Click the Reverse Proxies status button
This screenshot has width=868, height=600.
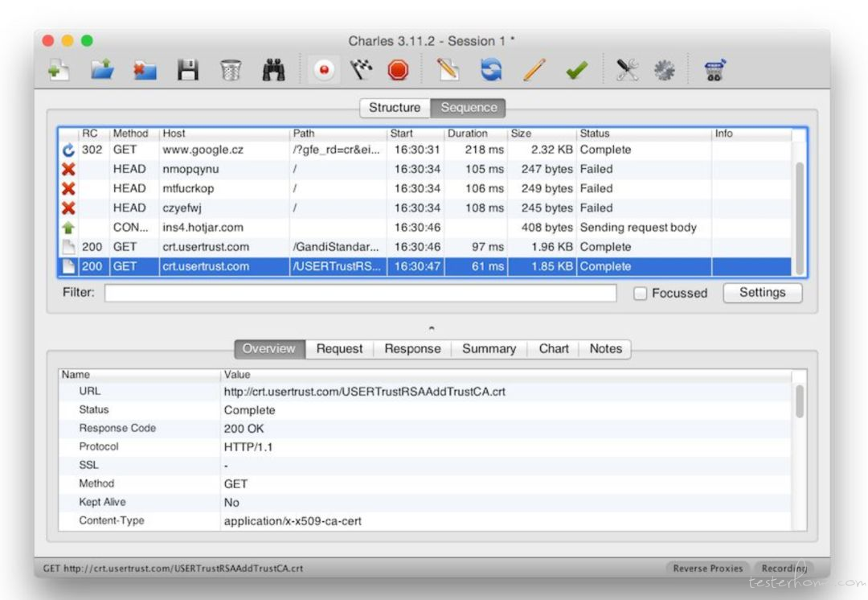[707, 568]
